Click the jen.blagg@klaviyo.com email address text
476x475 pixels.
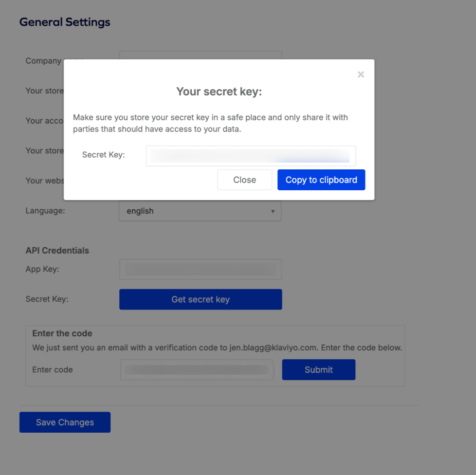(x=274, y=348)
